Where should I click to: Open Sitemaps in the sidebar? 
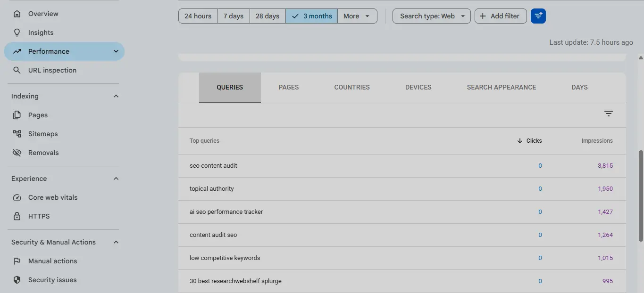64,134
